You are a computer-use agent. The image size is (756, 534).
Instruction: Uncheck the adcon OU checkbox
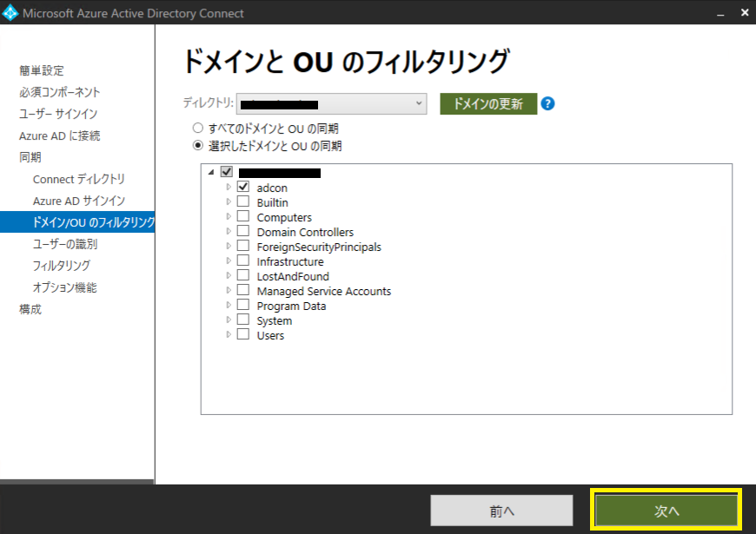[x=243, y=187]
